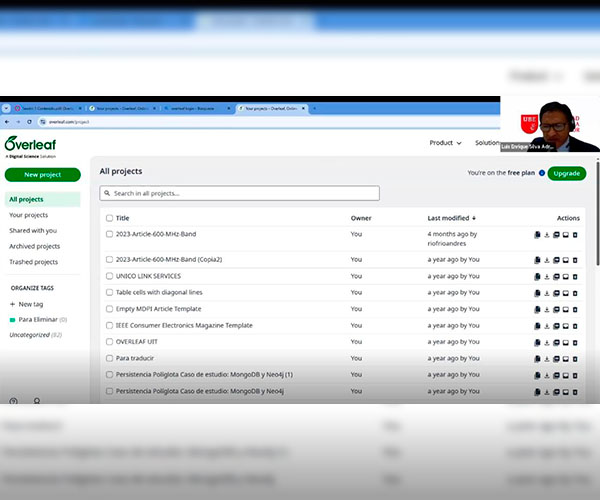Trash the UNICO LINK SERVICES project
This screenshot has height=500, width=600.
tap(575, 277)
